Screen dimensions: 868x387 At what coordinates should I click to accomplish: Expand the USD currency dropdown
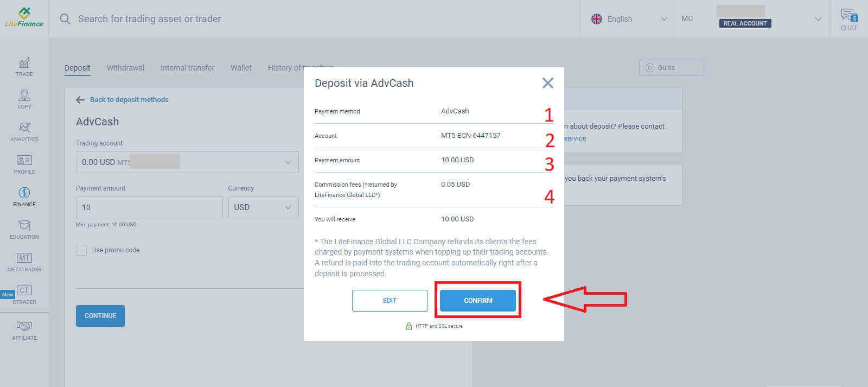(263, 207)
